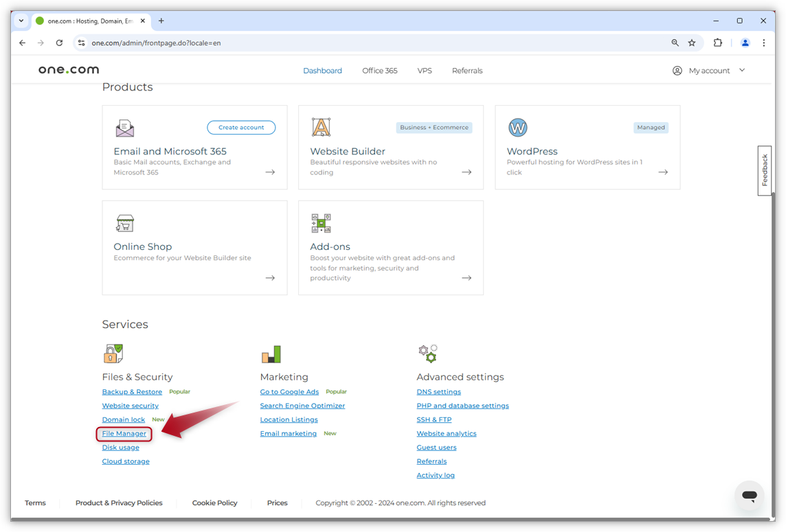Open the VPS section
The width and height of the screenshot is (786, 532).
tap(425, 69)
